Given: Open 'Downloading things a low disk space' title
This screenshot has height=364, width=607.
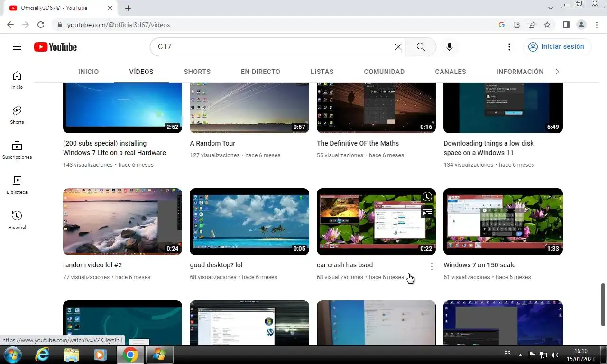Looking at the screenshot, I should [x=488, y=148].
